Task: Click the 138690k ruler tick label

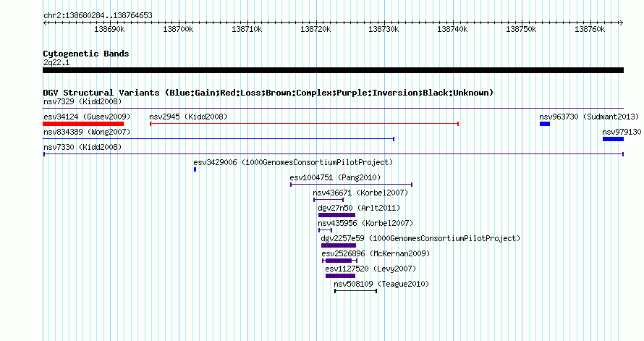Action: click(109, 29)
